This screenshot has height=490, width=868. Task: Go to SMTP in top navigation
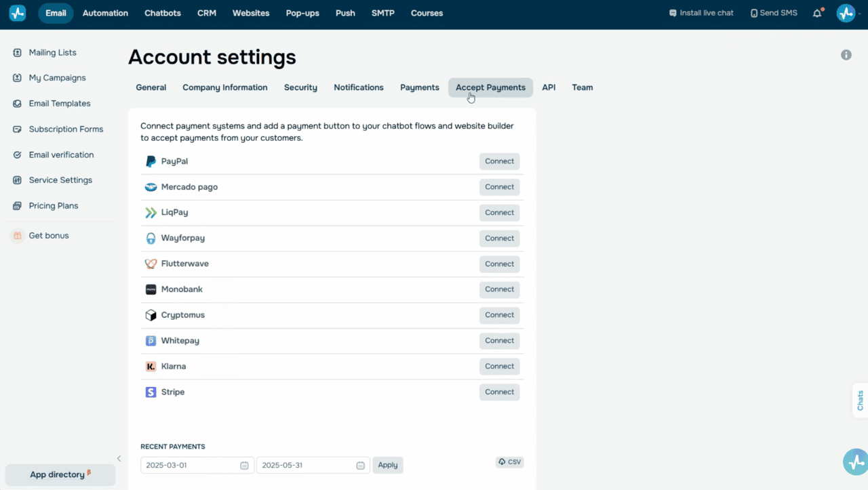(x=383, y=13)
